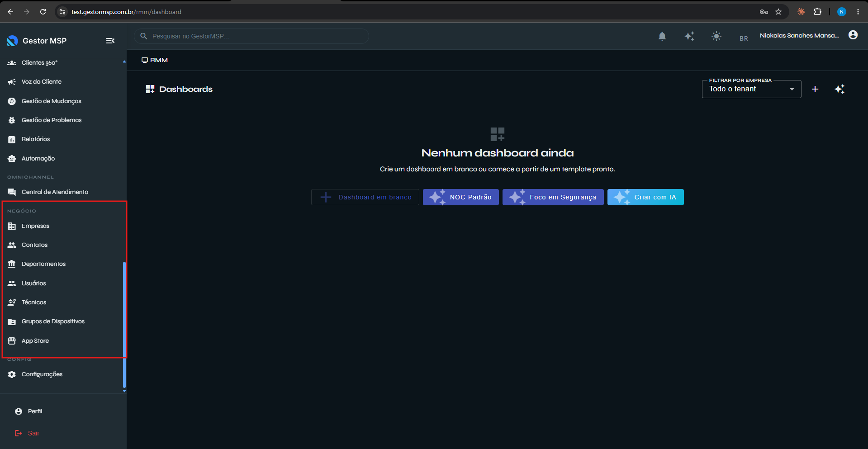Click Automação robot icon
The width and height of the screenshot is (868, 449).
12,159
